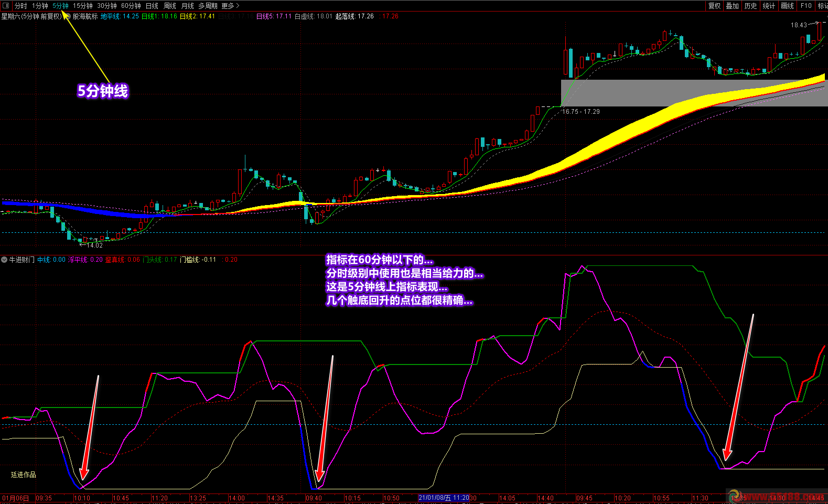Select the 1分钟 period tab
The height and width of the screenshot is (504, 828).
pyautogui.click(x=40, y=6)
